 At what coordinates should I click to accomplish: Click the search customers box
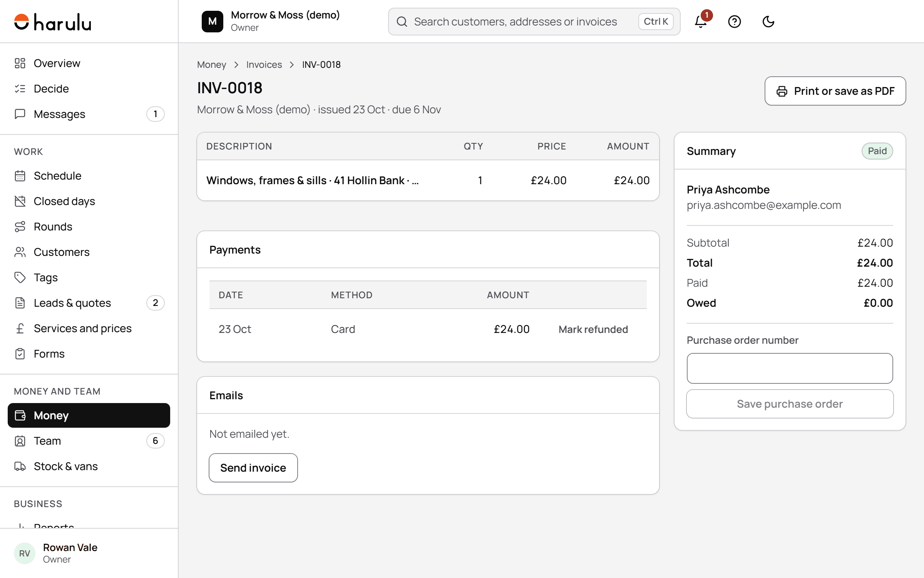point(534,22)
